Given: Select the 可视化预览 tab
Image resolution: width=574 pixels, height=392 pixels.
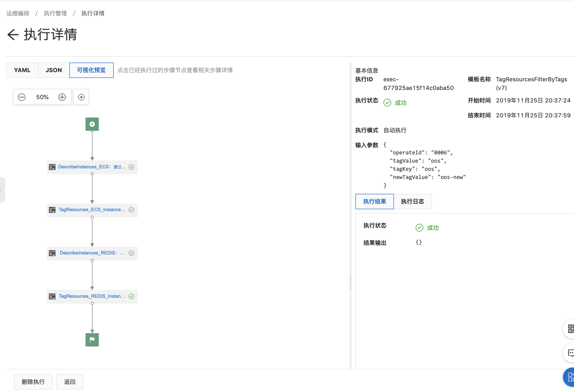Looking at the screenshot, I should 91,70.
